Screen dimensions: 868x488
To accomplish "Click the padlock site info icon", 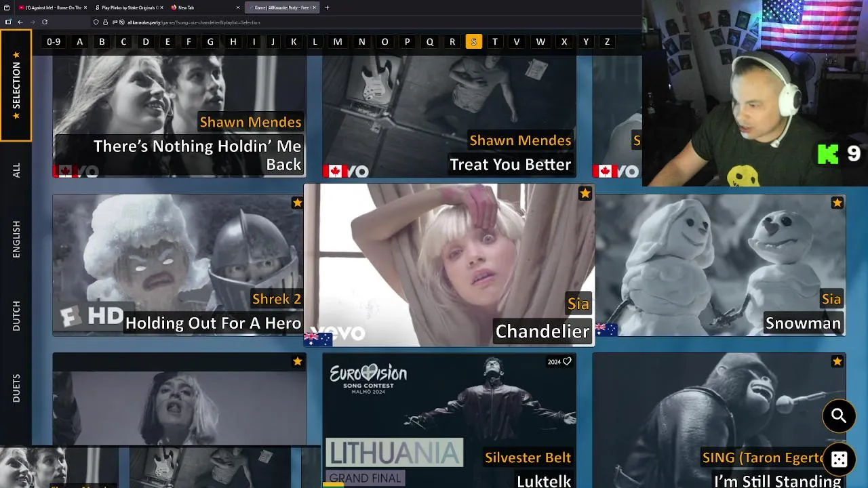I will coord(105,22).
